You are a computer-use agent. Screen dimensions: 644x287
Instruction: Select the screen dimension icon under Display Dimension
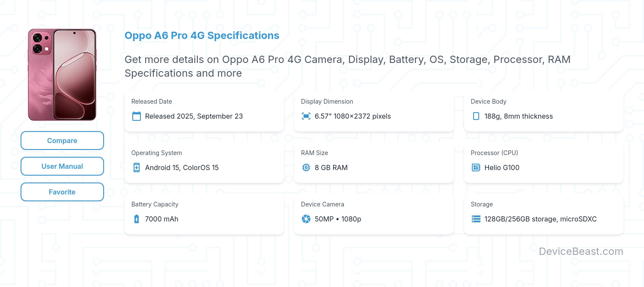(x=306, y=116)
